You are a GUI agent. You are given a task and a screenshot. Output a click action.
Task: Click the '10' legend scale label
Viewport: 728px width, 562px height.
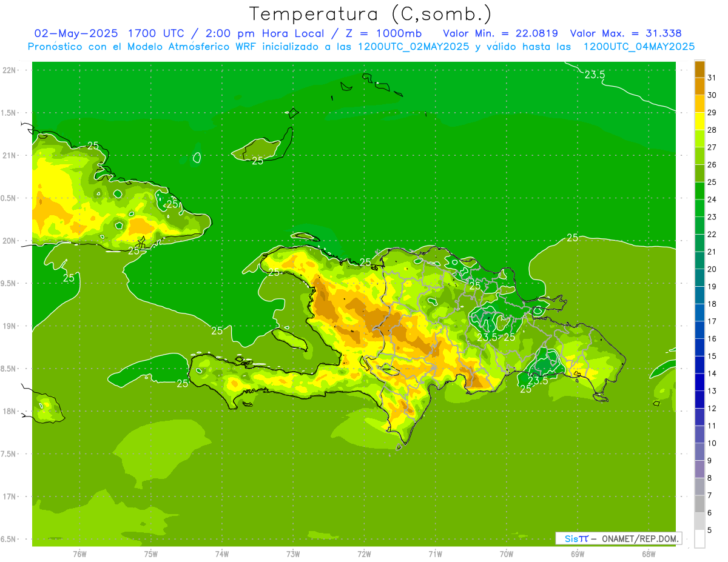[712, 443]
